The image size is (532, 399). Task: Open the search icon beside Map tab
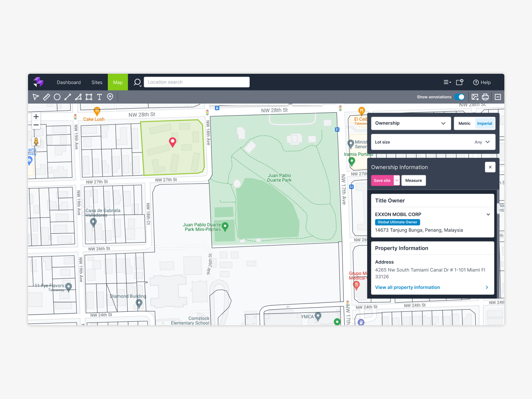pyautogui.click(x=137, y=82)
